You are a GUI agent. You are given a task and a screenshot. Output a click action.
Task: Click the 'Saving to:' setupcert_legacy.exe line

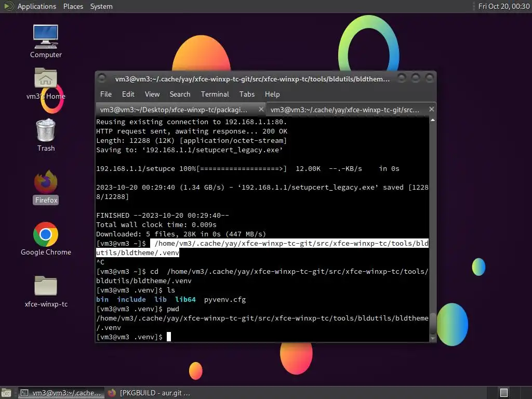coord(189,150)
